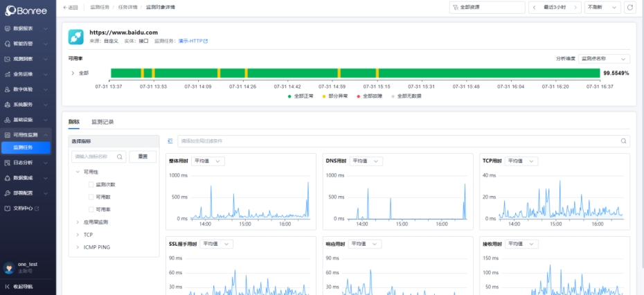Go to previous time range with left arrow
This screenshot has height=295, width=644.
click(x=535, y=7)
